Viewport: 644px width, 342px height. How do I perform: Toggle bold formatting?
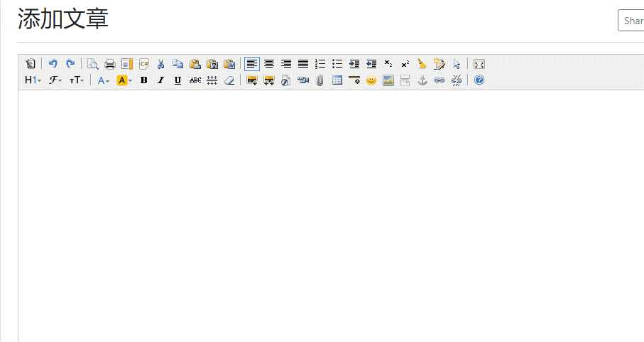[x=143, y=80]
